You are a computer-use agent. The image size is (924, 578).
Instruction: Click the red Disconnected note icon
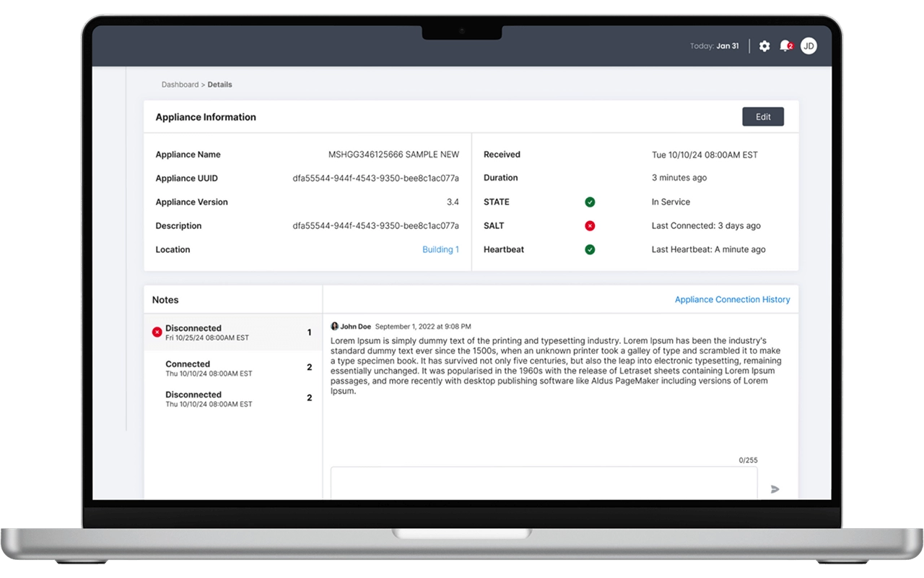(x=157, y=332)
